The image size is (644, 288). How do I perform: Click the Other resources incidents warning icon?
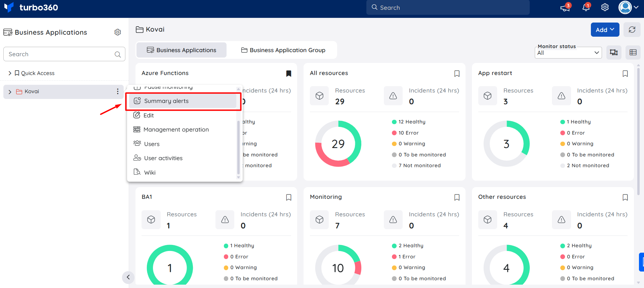[561, 220]
